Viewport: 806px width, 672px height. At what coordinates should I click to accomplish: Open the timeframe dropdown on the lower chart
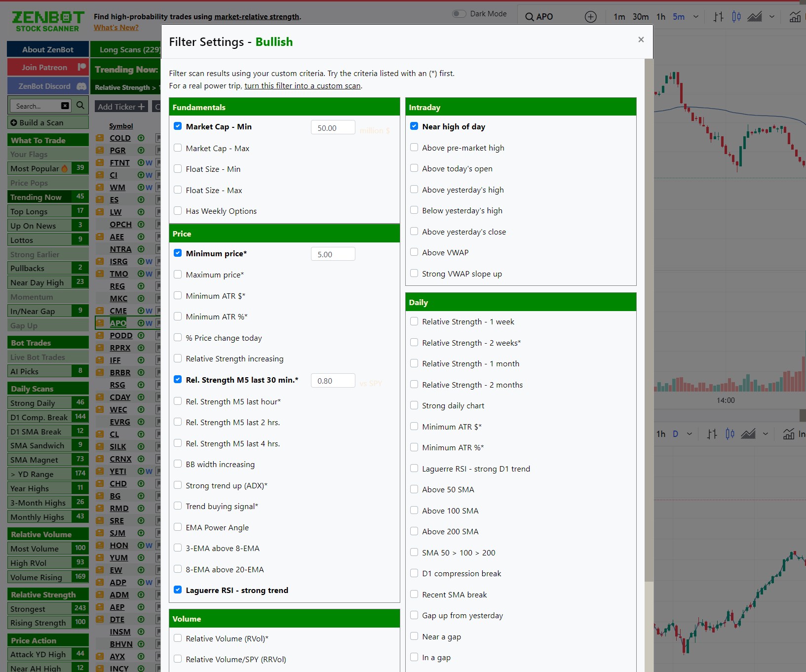(689, 434)
